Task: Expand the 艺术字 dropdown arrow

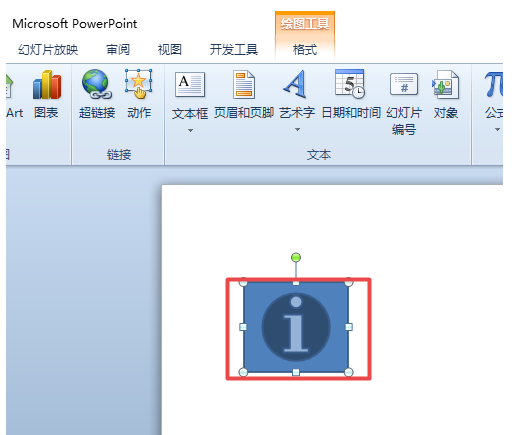Action: tap(297, 129)
